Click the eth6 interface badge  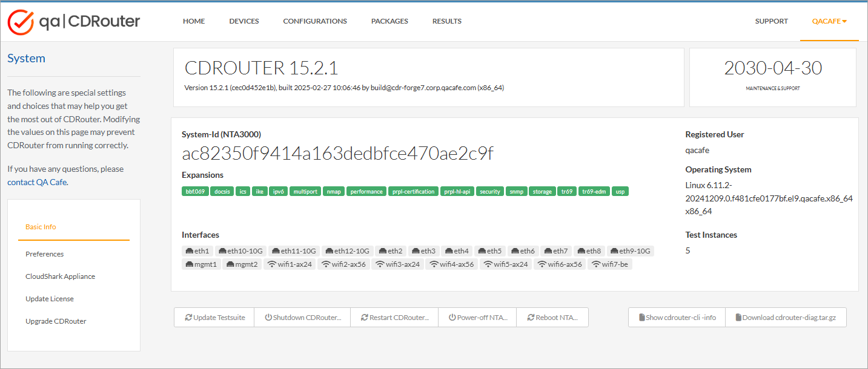[523, 250]
